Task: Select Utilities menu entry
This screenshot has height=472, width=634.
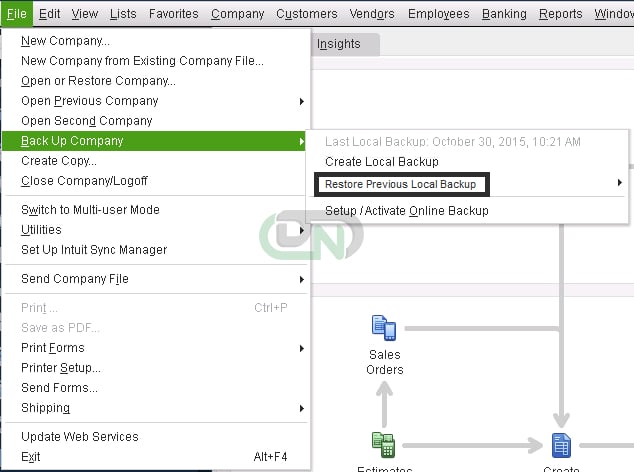Action: (156, 230)
